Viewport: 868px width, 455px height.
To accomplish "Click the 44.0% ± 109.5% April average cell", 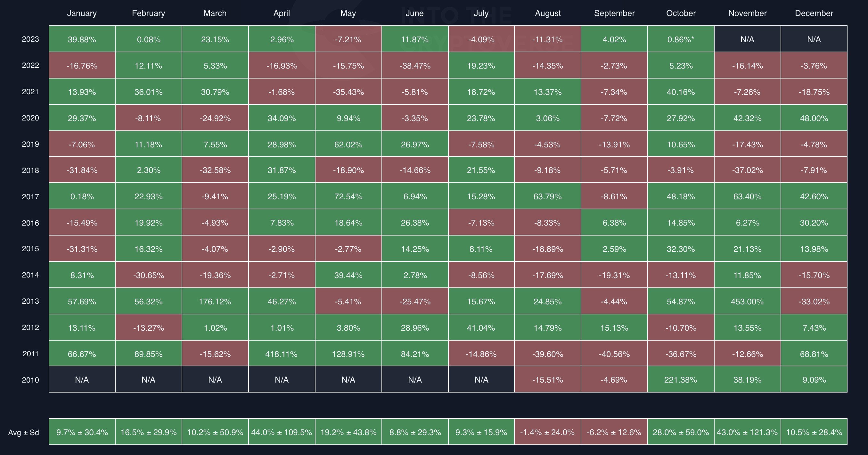I will (x=282, y=432).
